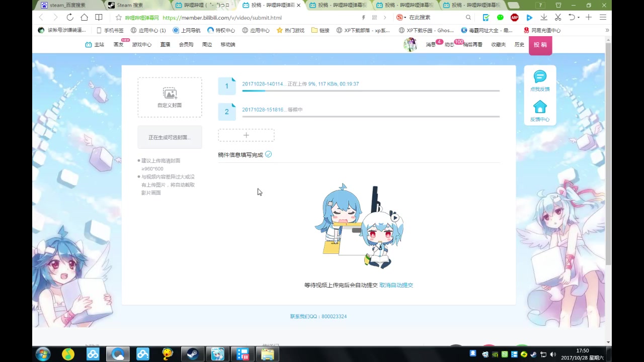The height and width of the screenshot is (362, 644).
Task: Switch to the Steam 搜索 tab
Action: point(136,6)
